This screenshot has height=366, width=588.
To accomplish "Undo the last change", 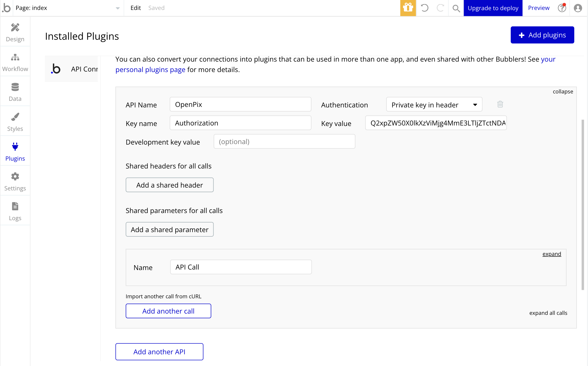I will 424,8.
